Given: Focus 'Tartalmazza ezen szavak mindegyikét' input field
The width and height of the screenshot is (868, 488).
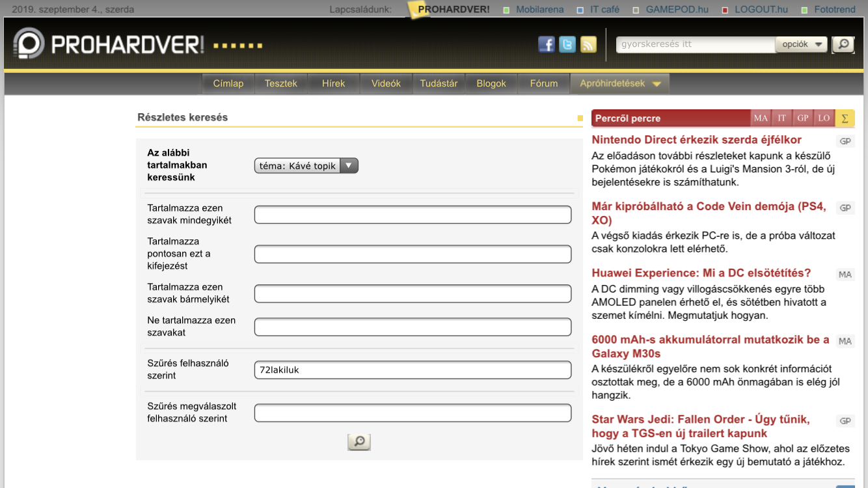Looking at the screenshot, I should pyautogui.click(x=413, y=215).
